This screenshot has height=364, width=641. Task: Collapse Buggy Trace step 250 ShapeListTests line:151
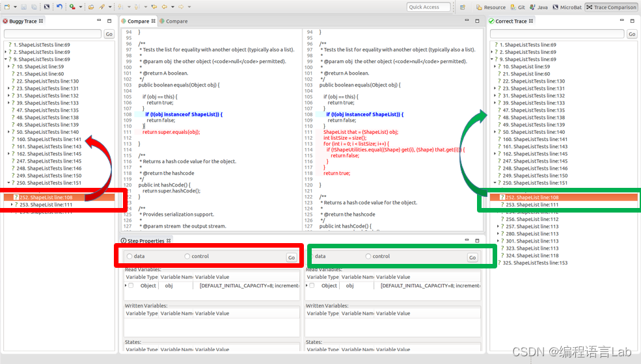click(x=8, y=183)
